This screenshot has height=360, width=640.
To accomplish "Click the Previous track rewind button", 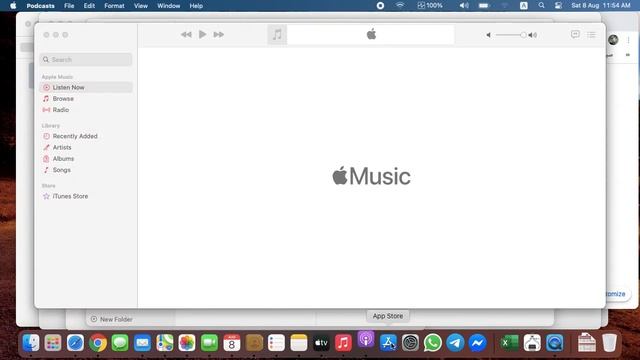I will click(186, 35).
